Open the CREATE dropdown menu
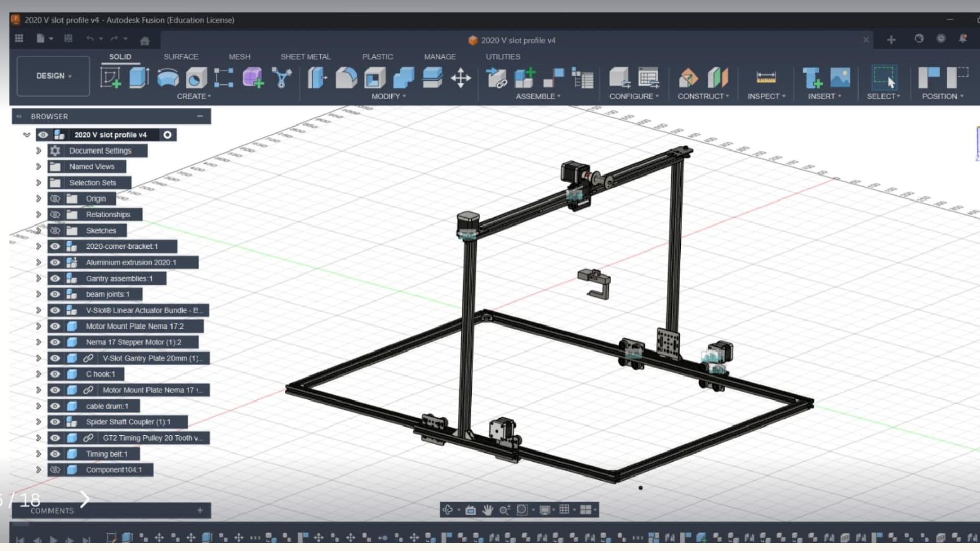980x551 pixels. [x=193, y=96]
